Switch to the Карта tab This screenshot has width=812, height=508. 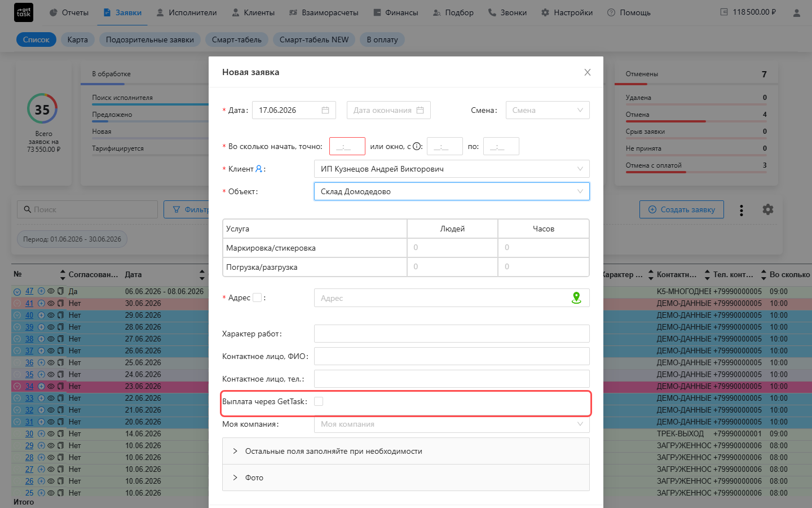coord(77,40)
